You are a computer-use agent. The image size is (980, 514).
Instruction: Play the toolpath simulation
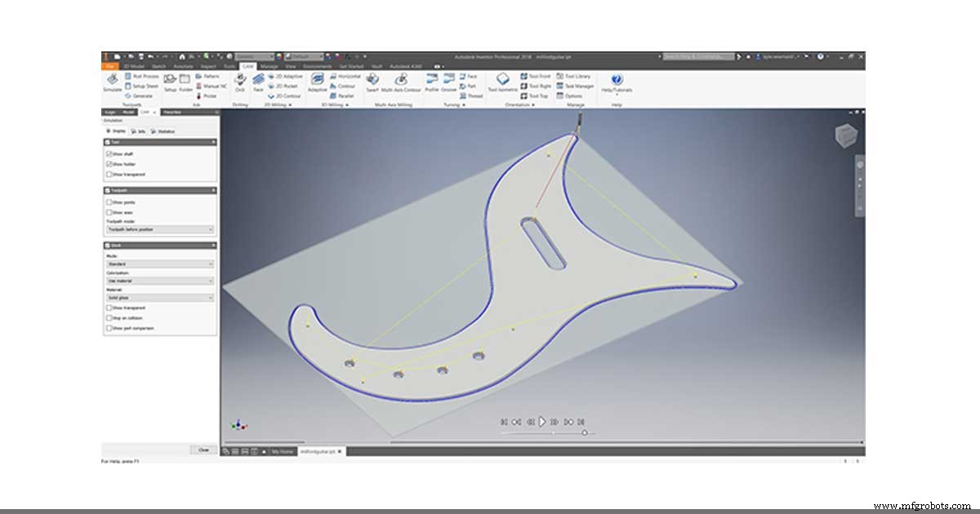[x=541, y=422]
